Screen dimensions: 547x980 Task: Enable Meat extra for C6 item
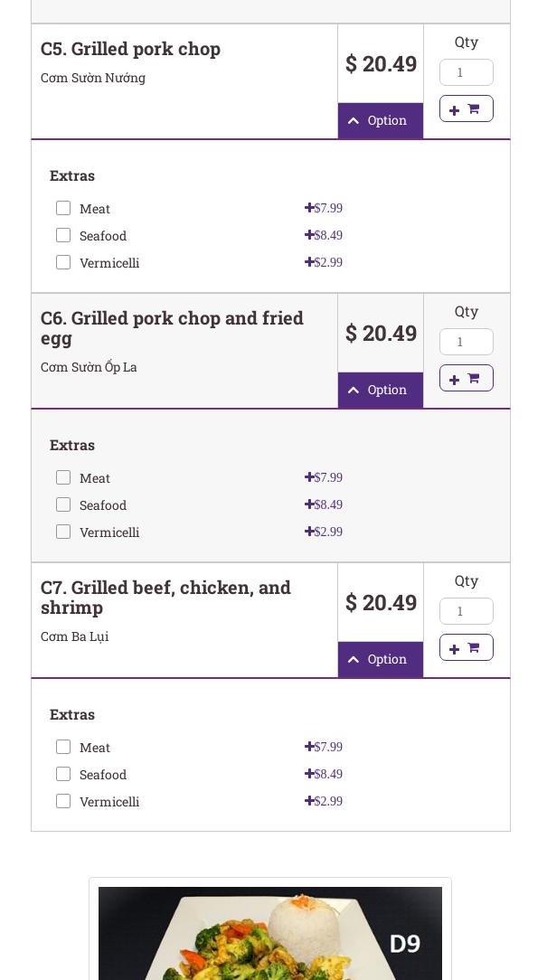(63, 477)
